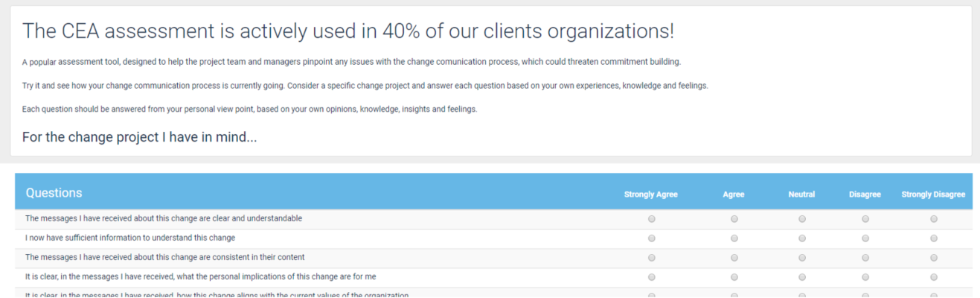980x298 pixels.
Task: Mark Neutral for sufficient information question
Action: (x=802, y=238)
